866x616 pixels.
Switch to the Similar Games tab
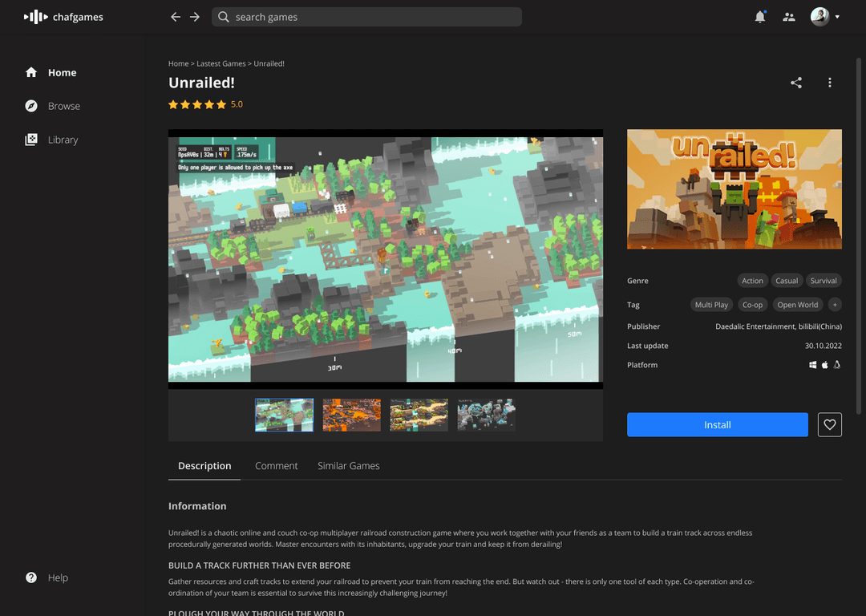click(x=349, y=466)
